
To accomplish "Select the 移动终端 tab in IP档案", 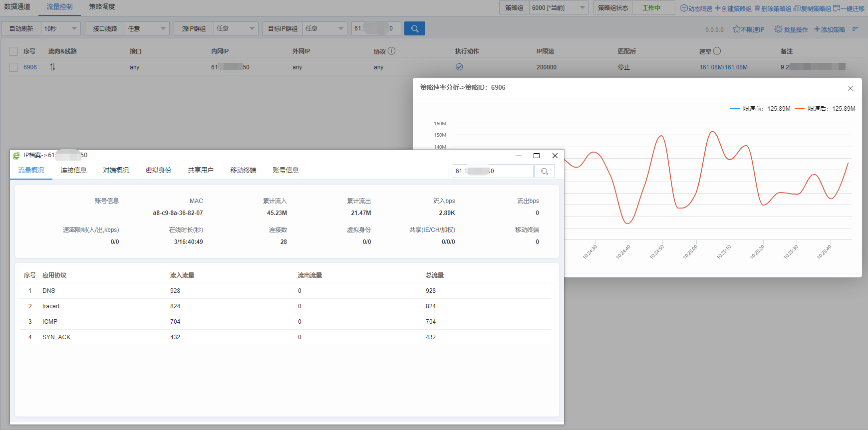I will [x=243, y=170].
